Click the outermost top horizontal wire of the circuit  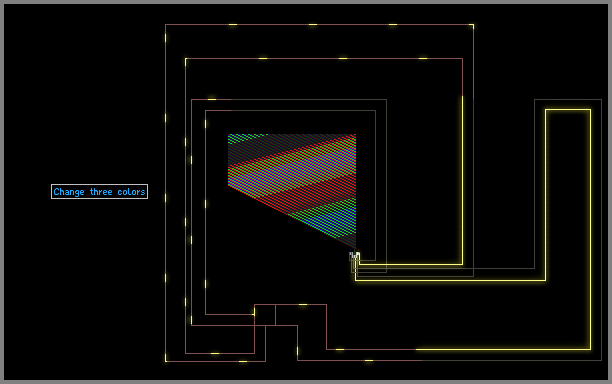319,25
